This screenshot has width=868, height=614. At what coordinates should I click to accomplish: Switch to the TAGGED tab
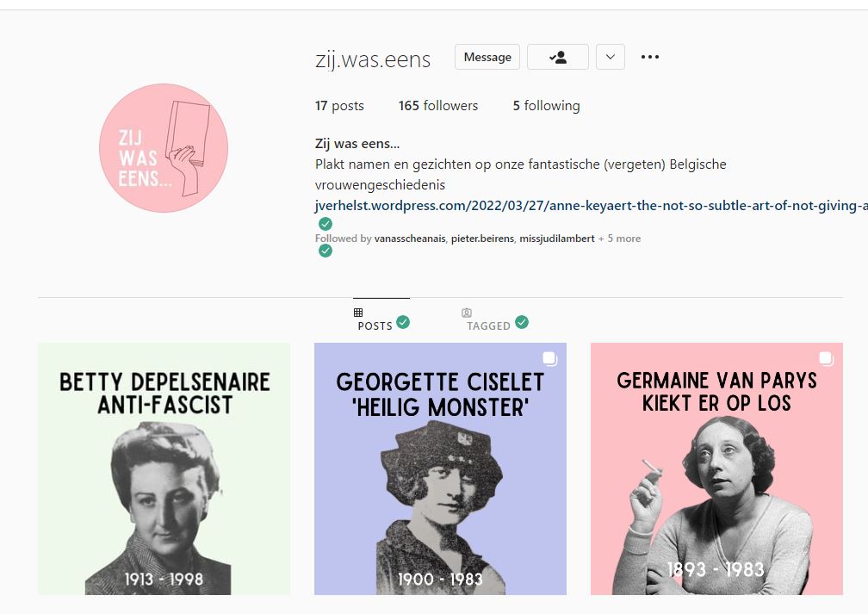click(488, 326)
